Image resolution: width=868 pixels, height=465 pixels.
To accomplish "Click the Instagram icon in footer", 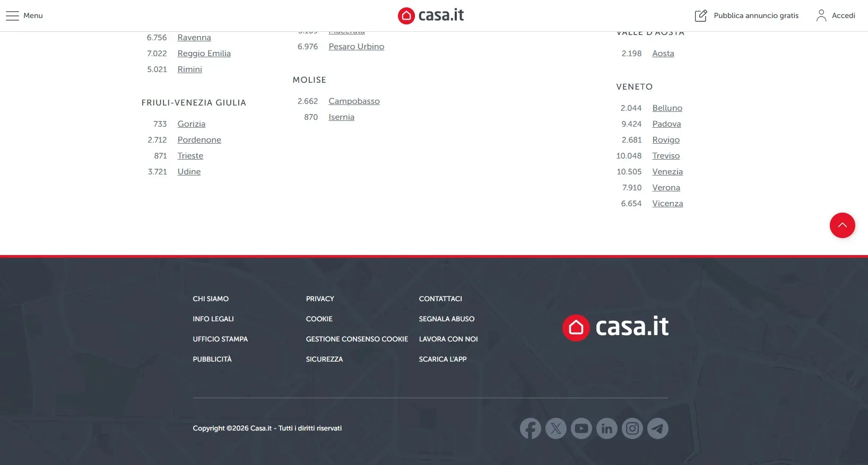I will pos(632,428).
